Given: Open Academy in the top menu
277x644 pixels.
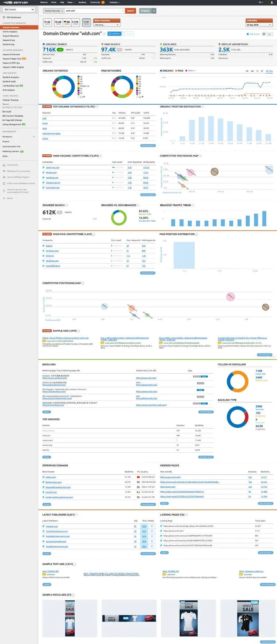Looking at the screenshot, I should click(82, 2).
